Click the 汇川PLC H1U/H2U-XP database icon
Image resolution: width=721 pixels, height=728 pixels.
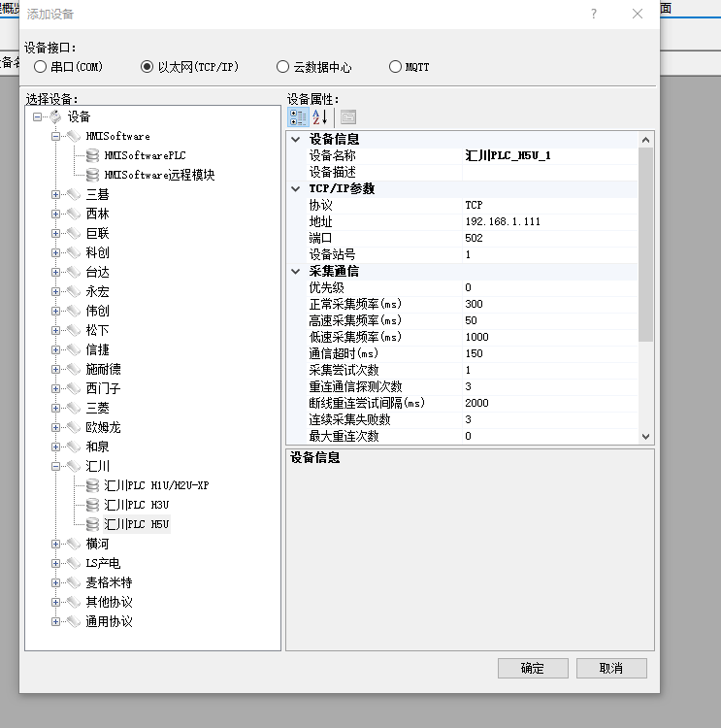coord(93,485)
